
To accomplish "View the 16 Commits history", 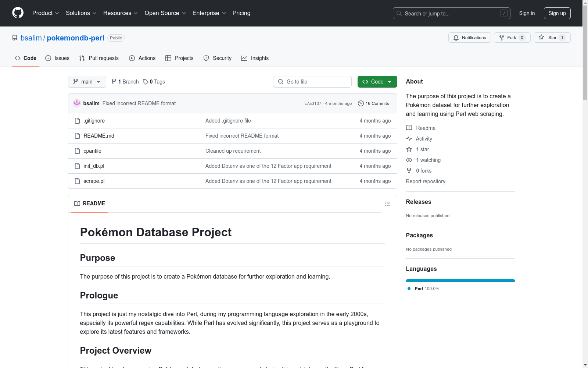I will 373,103.
